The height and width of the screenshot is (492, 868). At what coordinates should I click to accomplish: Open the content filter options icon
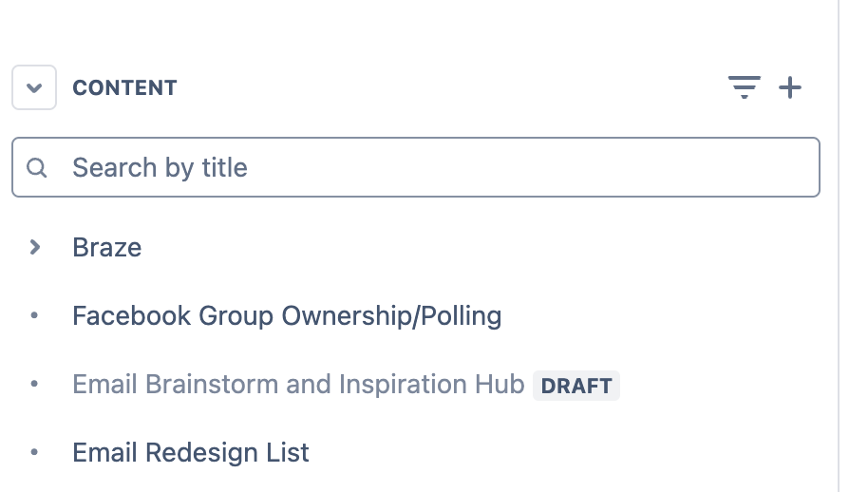click(744, 87)
